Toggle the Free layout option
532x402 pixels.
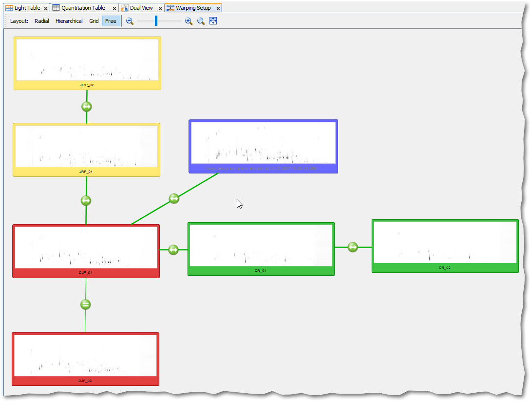point(111,21)
